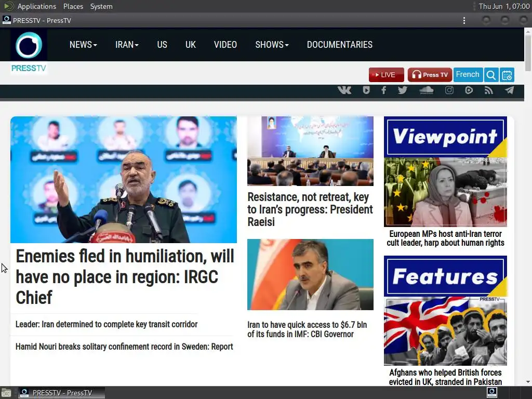Viewport: 532px width, 399px height.
Task: Go to the DOCUMENTARIES section
Action: [340, 45]
